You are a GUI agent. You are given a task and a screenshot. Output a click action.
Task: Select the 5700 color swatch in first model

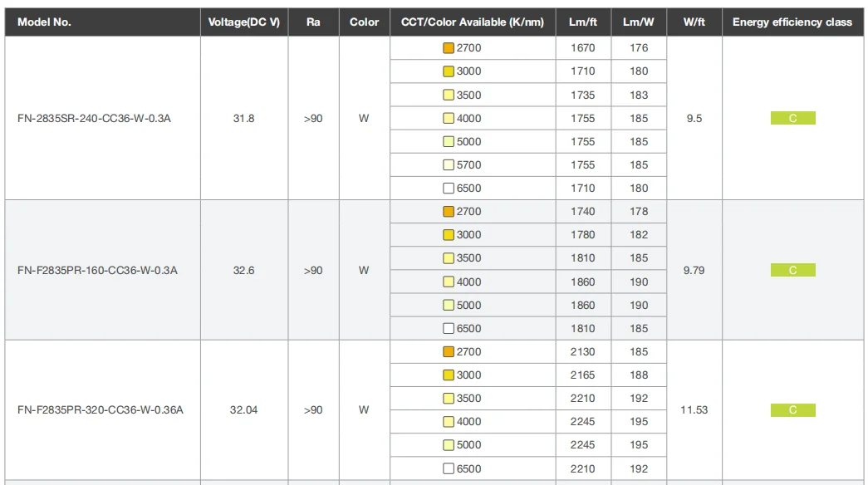(449, 165)
